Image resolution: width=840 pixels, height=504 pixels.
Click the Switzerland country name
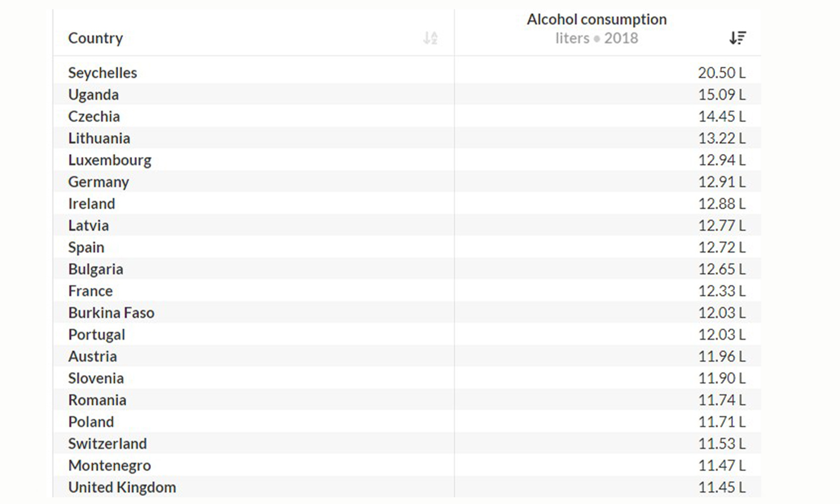(108, 443)
